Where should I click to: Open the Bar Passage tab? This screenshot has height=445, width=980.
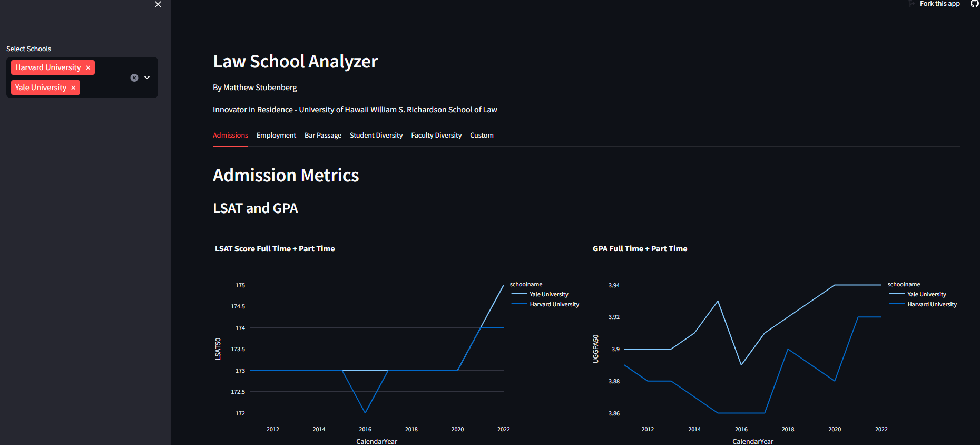tap(322, 136)
